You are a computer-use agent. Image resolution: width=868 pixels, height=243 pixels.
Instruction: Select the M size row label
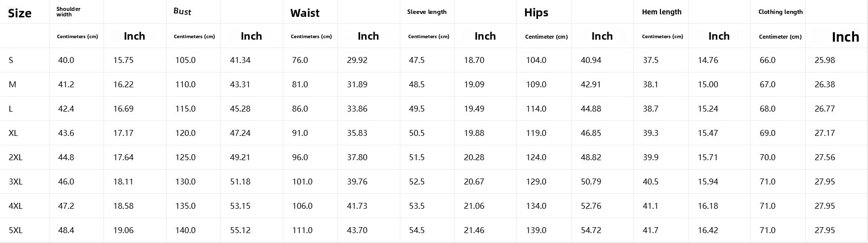tap(12, 84)
